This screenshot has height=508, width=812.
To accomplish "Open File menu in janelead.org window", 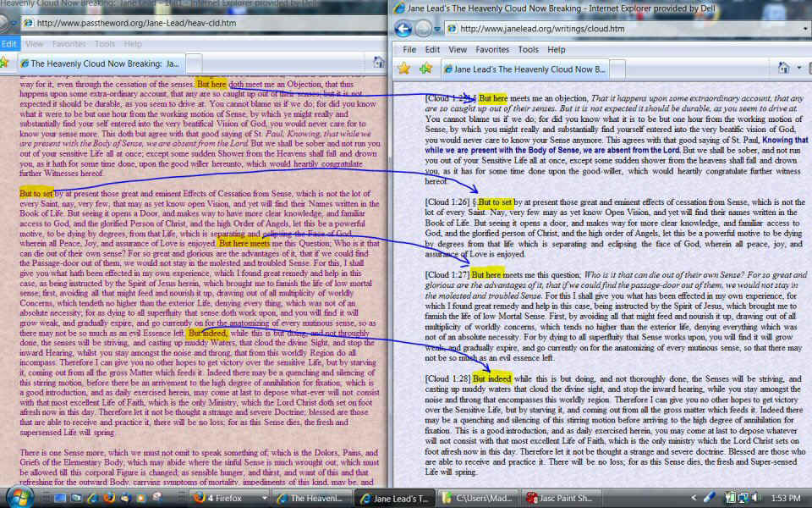I will click(x=409, y=50).
